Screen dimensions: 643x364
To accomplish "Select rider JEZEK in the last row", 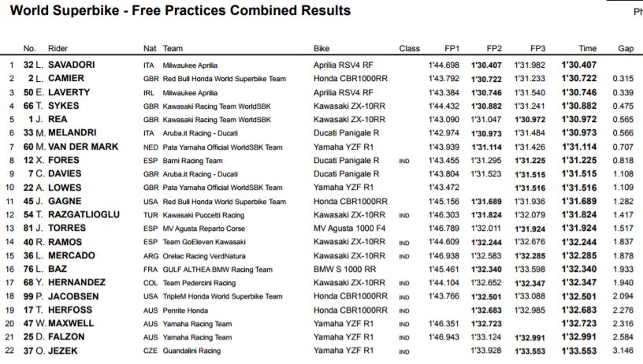I will [65, 351].
